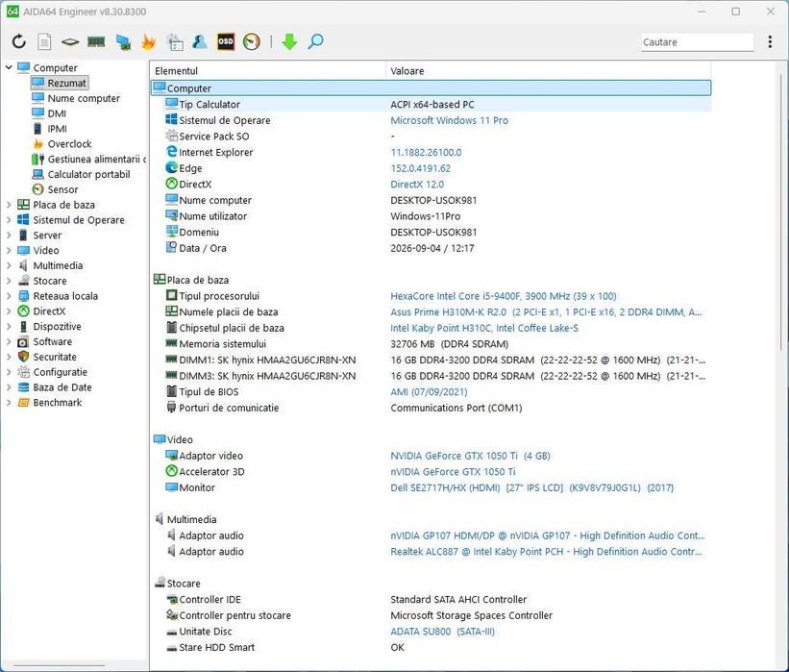Viewport: 789px width, 672px height.
Task: Click the Elementul column header
Action: pos(268,71)
